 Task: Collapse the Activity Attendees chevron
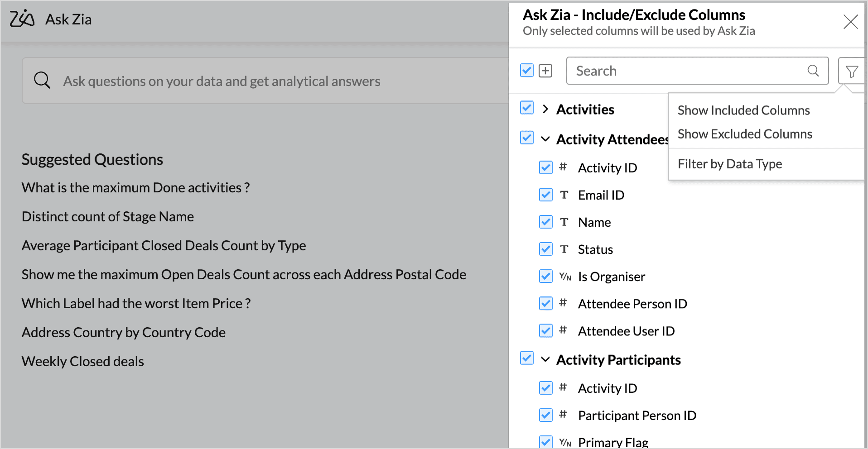545,139
